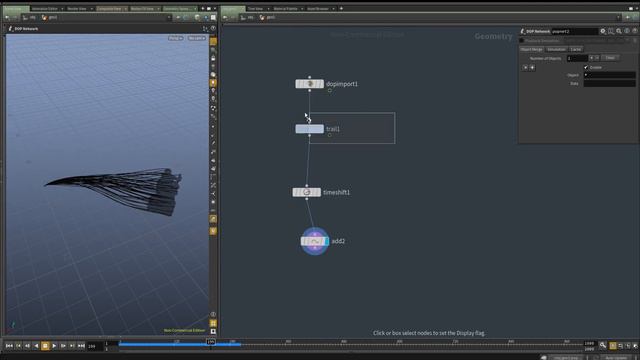Click the current frame number field
This screenshot has height=360, width=640.
coord(94,346)
